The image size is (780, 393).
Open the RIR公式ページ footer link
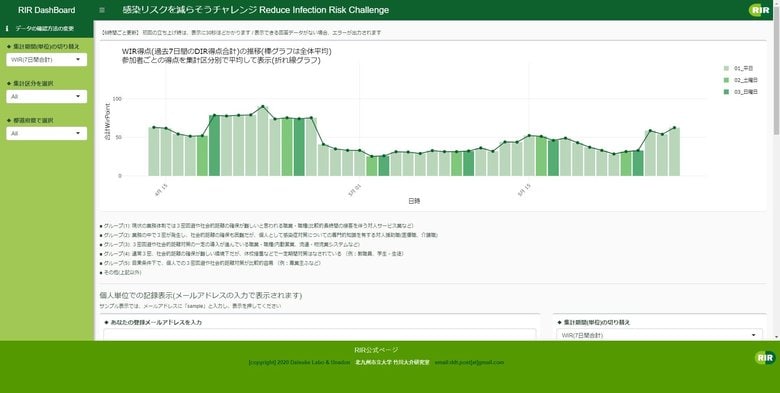coord(376,350)
